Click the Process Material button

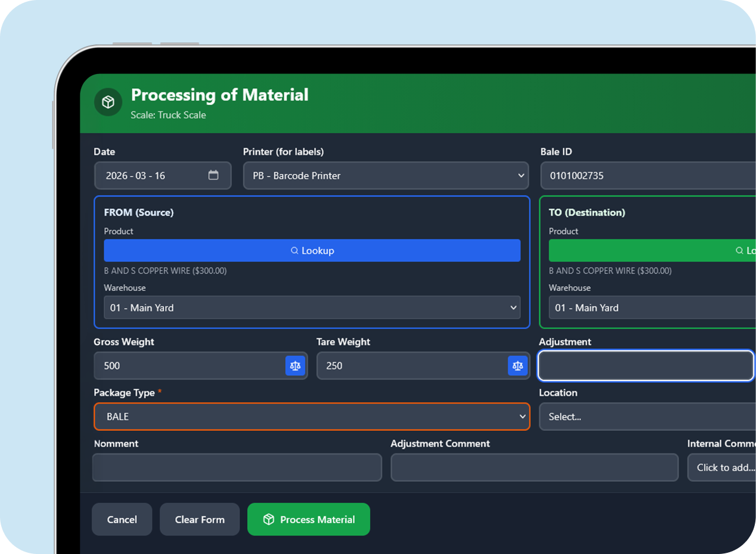click(309, 519)
